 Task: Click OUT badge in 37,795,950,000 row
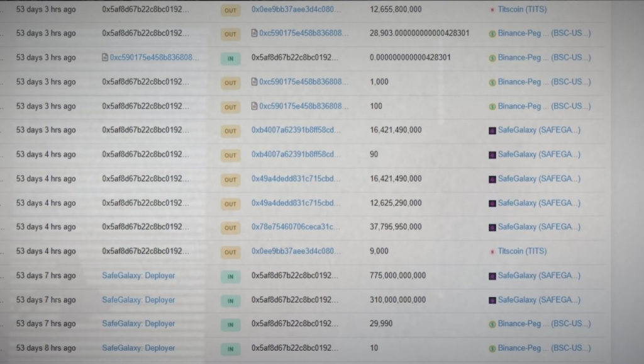pyautogui.click(x=230, y=228)
